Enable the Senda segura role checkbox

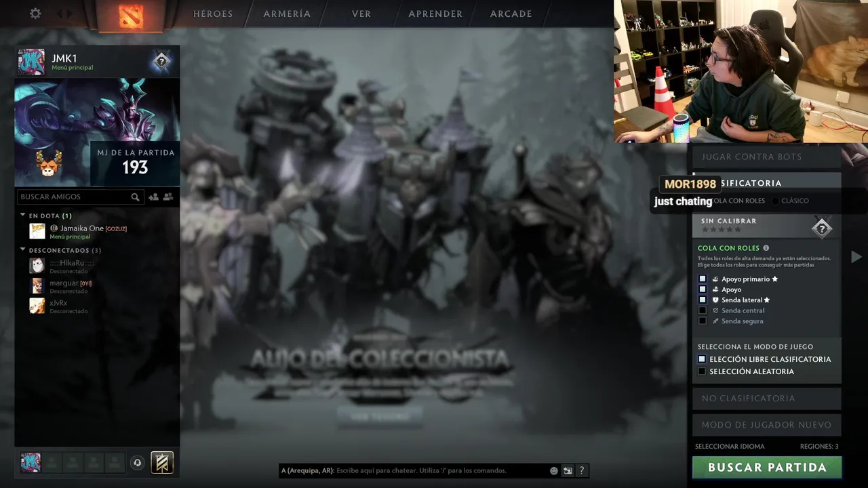pyautogui.click(x=703, y=321)
